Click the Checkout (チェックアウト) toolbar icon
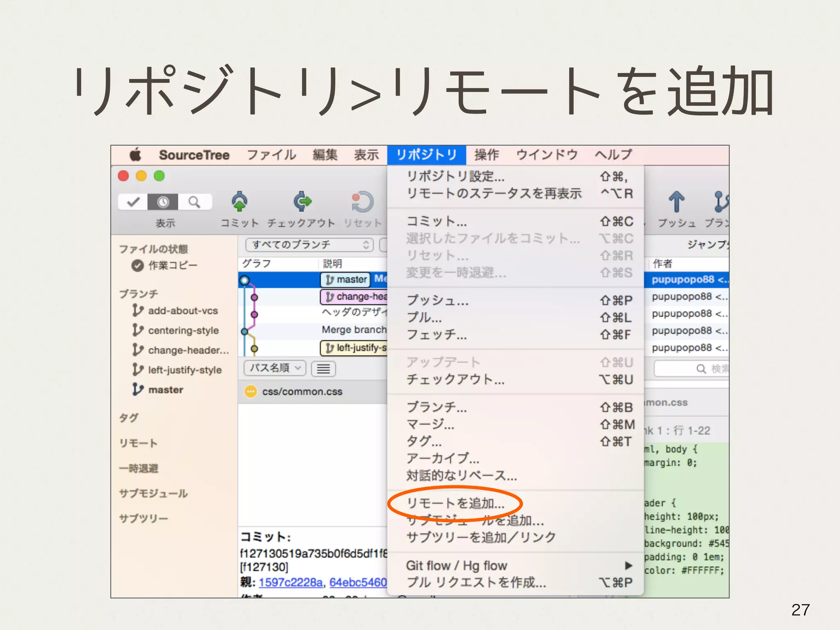The width and height of the screenshot is (840, 630). [302, 202]
